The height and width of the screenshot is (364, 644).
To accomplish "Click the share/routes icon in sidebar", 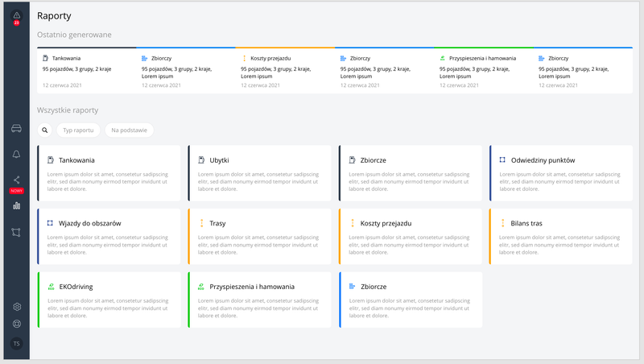I will pyautogui.click(x=16, y=180).
